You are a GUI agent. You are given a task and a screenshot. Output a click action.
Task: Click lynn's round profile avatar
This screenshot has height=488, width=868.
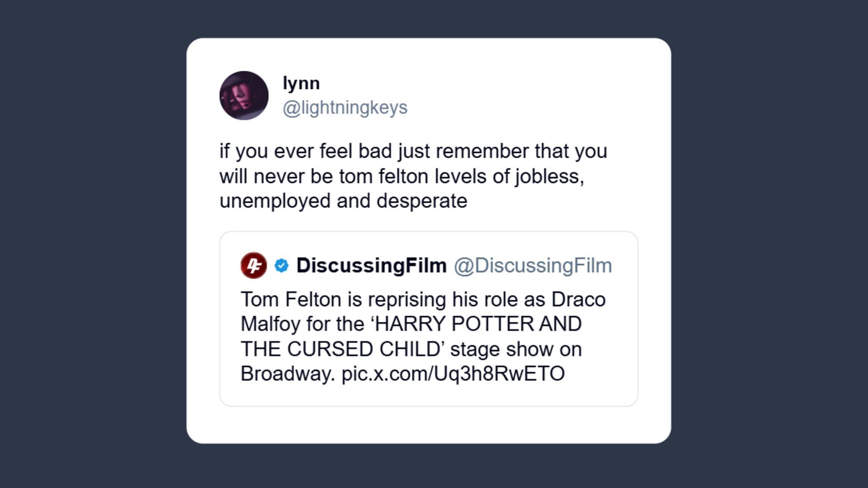[244, 96]
